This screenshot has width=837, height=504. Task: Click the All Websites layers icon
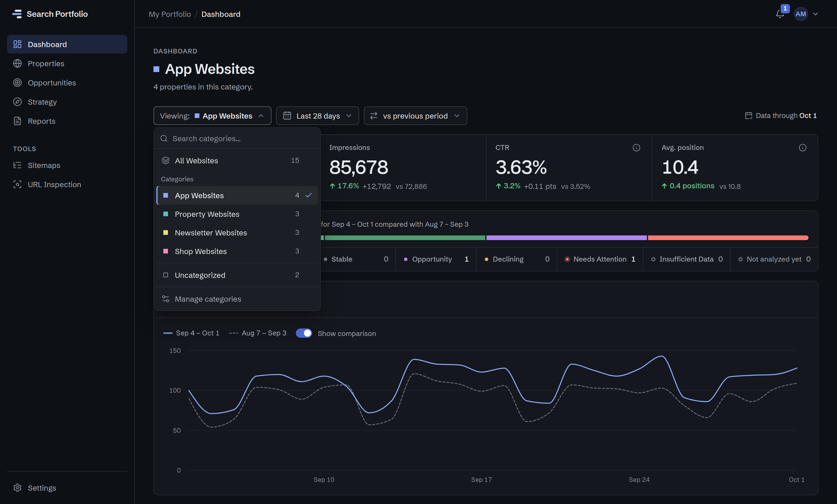coord(165,160)
